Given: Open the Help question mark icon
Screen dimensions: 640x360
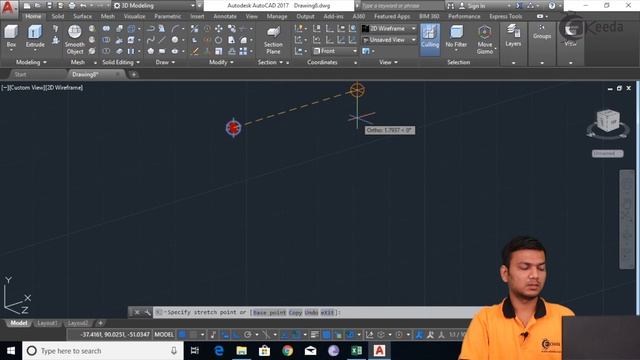Looking at the screenshot, I should 552,6.
